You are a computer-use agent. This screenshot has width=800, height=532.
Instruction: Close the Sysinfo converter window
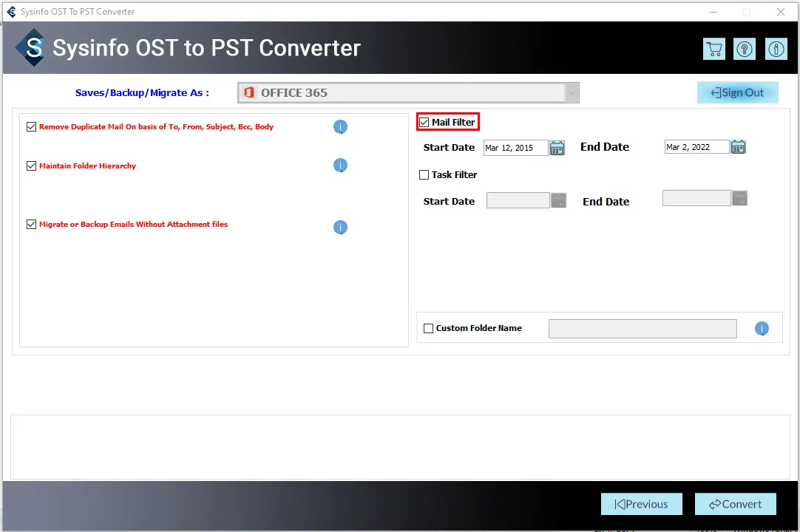pos(781,12)
